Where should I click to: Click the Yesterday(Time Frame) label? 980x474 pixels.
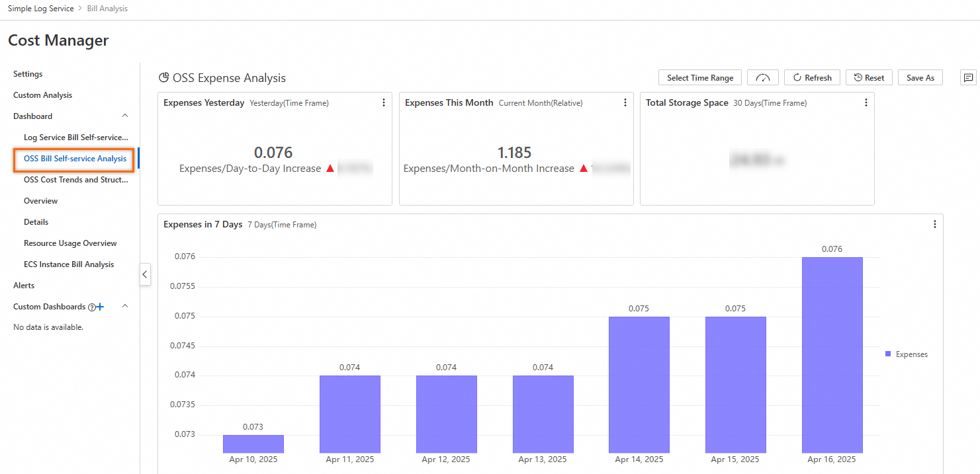coord(289,103)
